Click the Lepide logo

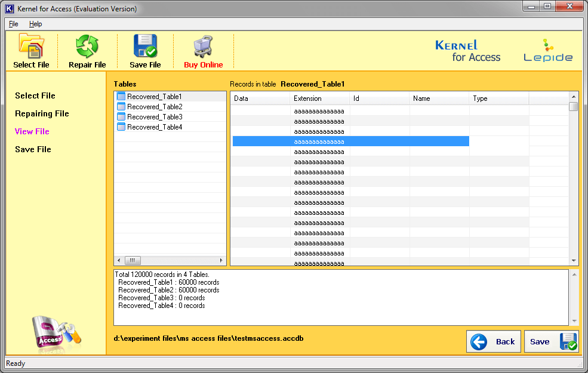(x=548, y=50)
